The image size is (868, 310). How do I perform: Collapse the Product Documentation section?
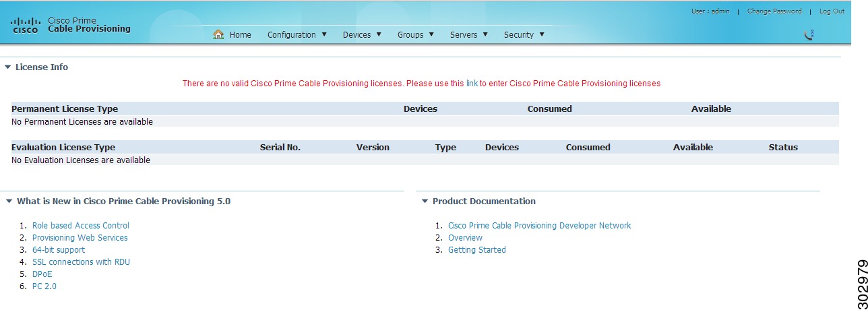coord(425,201)
